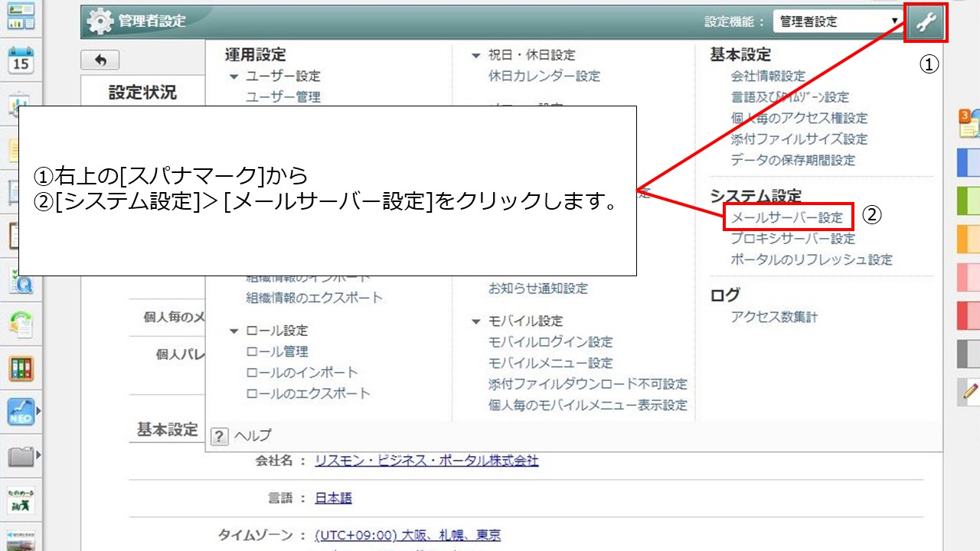This screenshot has width=980, height=551.
Task: Open the calendar icon showing 15
Action: [x=21, y=60]
